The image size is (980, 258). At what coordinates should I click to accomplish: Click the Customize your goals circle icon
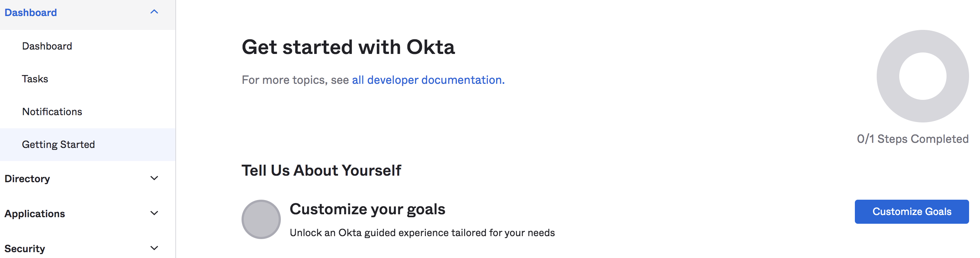pyautogui.click(x=260, y=219)
